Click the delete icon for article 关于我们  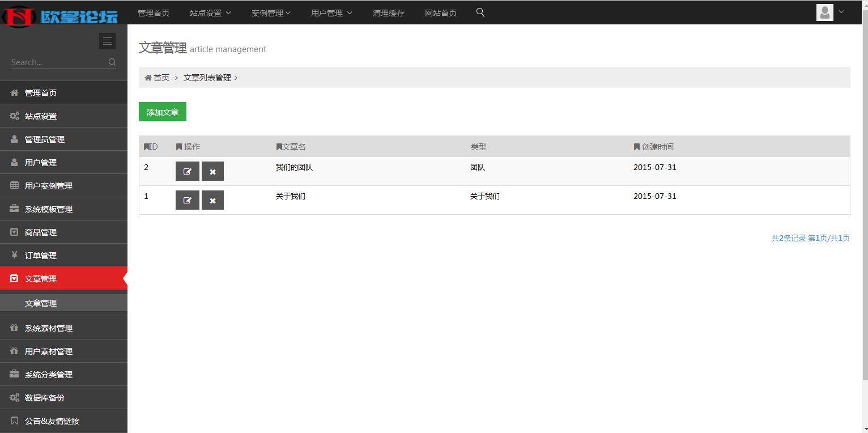(212, 199)
